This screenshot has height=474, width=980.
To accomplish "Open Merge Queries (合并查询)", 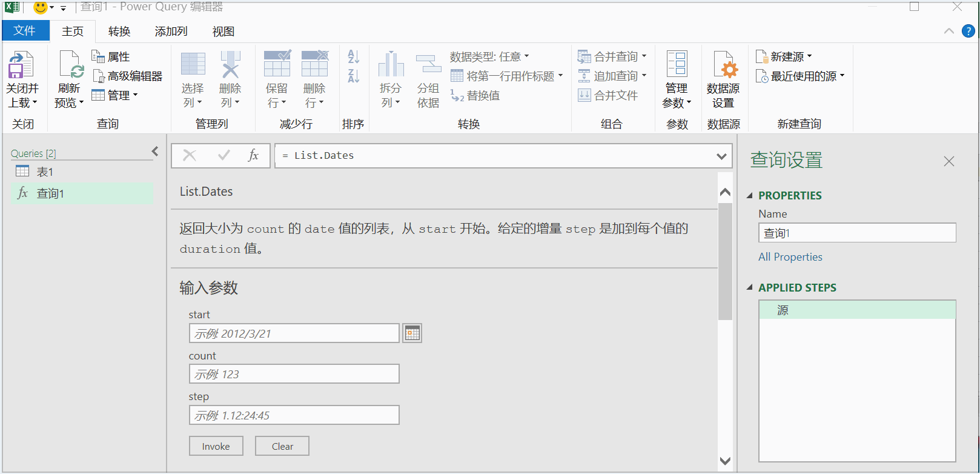I will click(x=612, y=56).
